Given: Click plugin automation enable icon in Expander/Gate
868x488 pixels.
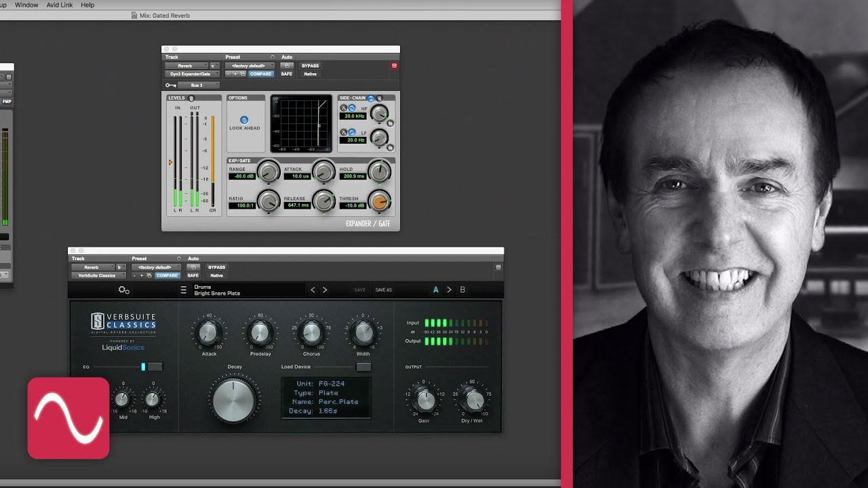Looking at the screenshot, I should pos(287,66).
